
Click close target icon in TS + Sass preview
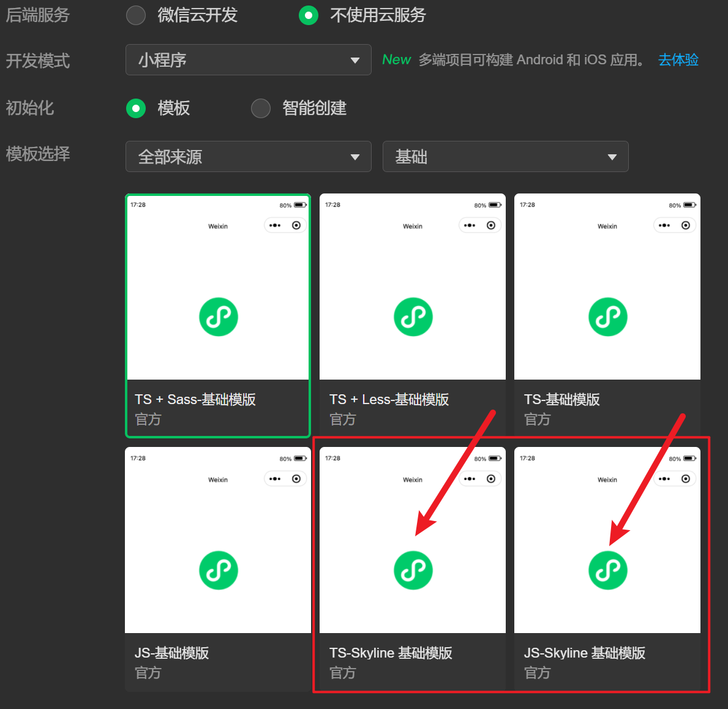pyautogui.click(x=296, y=226)
